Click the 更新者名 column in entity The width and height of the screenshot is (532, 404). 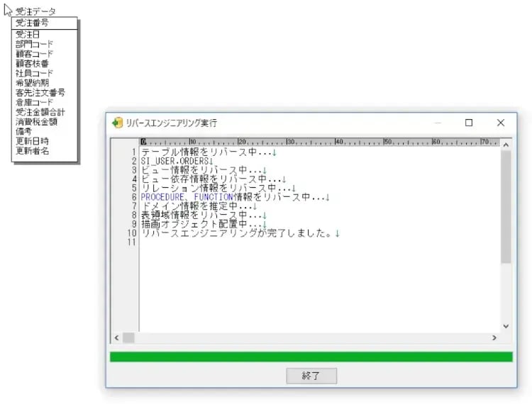tap(32, 151)
